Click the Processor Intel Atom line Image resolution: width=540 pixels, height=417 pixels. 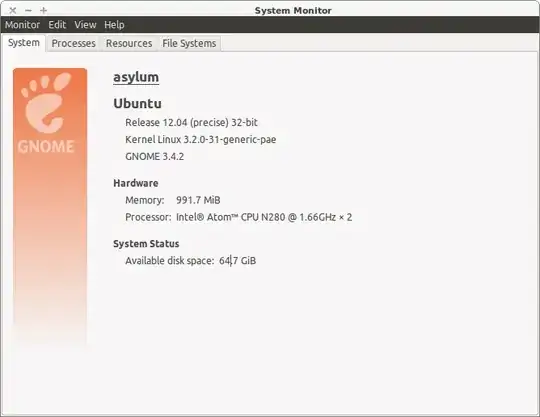(238, 217)
